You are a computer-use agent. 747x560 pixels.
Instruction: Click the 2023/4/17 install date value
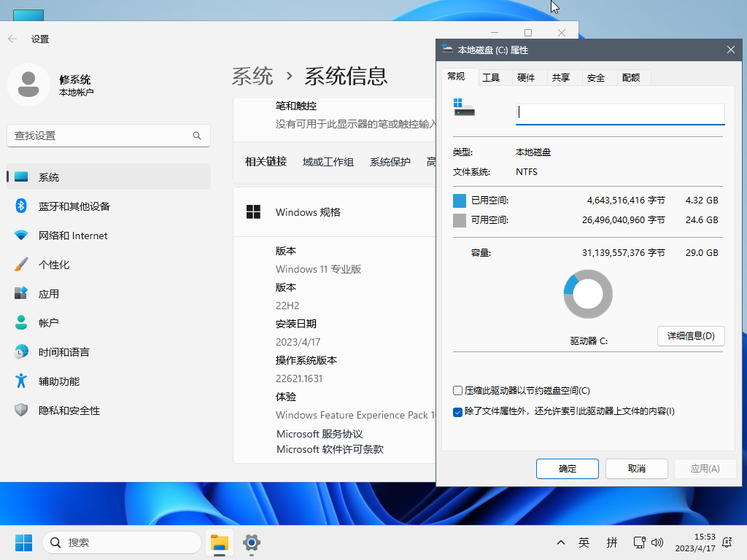(298, 342)
